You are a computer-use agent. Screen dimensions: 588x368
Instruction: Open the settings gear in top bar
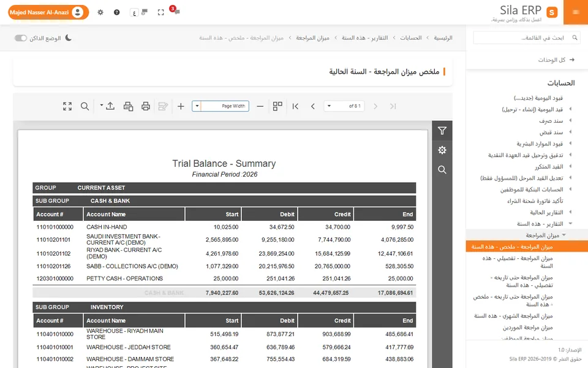pos(100,12)
